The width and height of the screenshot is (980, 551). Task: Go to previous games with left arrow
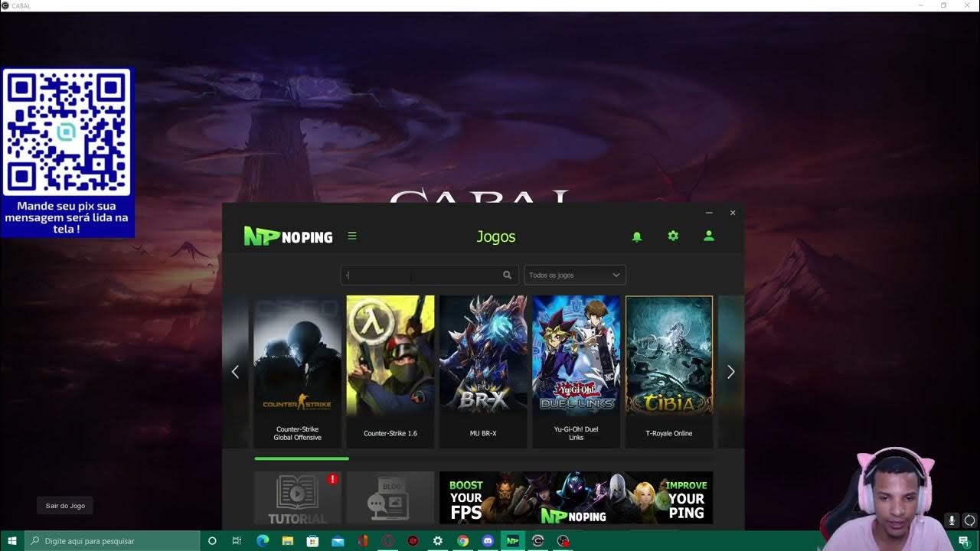coord(235,372)
